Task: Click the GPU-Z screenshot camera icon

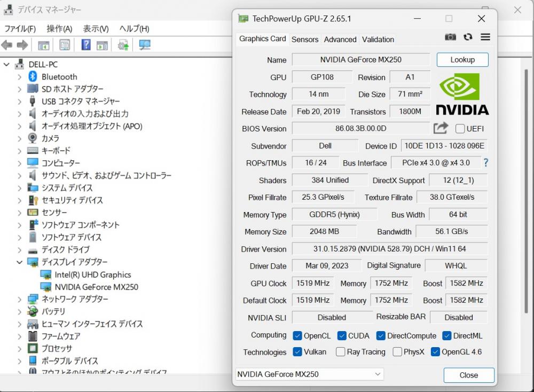Action: (x=450, y=37)
